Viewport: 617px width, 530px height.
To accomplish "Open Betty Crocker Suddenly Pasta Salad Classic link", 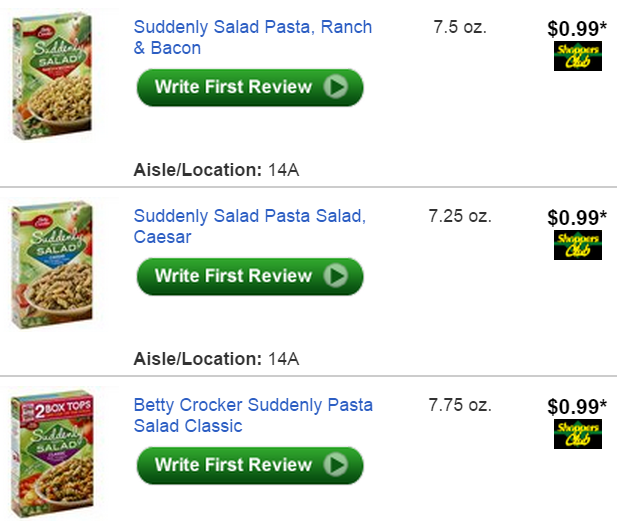I will [253, 415].
